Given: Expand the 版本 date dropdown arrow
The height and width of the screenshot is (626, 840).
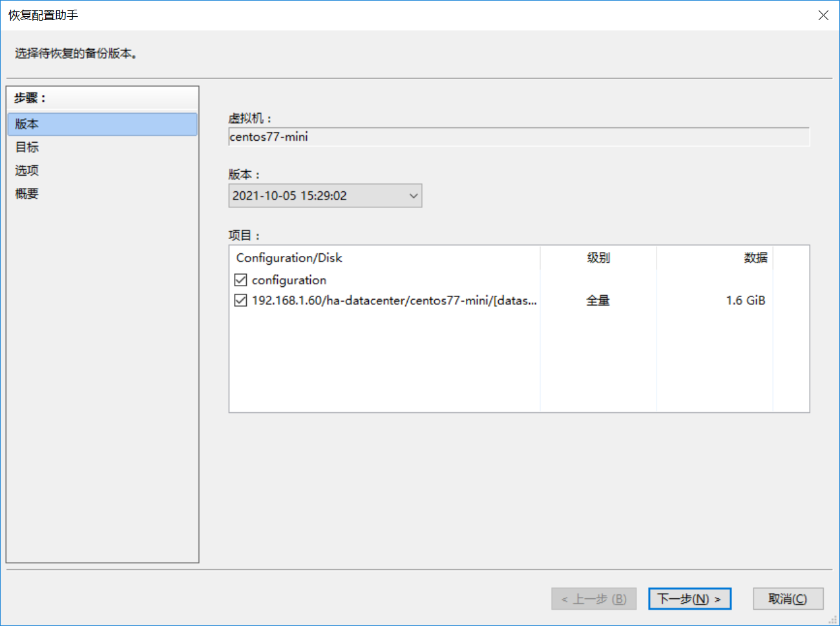Looking at the screenshot, I should 414,196.
